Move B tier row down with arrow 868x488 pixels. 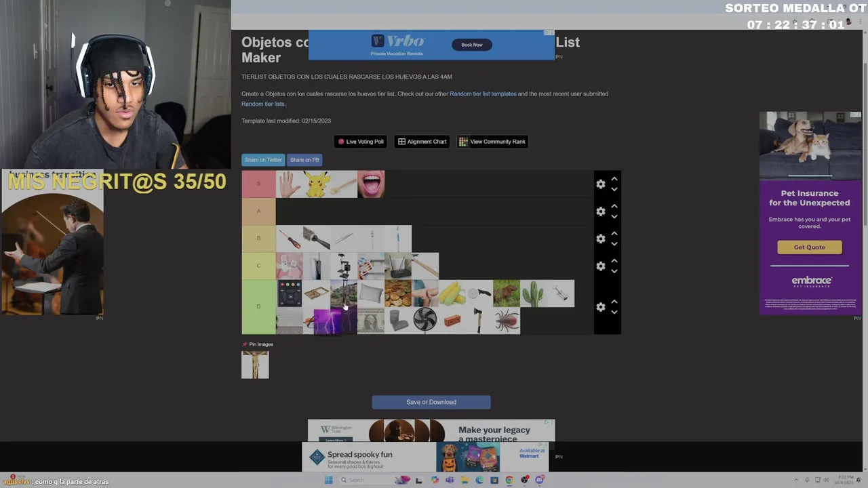coord(614,244)
